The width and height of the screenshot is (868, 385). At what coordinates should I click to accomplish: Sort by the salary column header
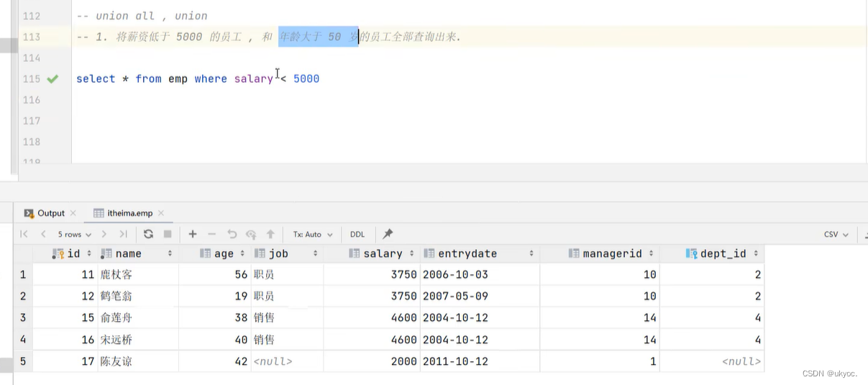(372, 253)
